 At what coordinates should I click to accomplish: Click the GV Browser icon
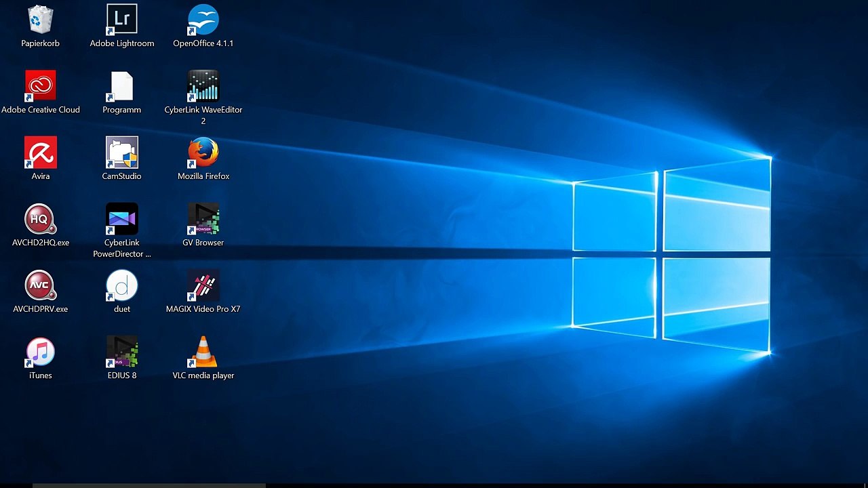203,219
